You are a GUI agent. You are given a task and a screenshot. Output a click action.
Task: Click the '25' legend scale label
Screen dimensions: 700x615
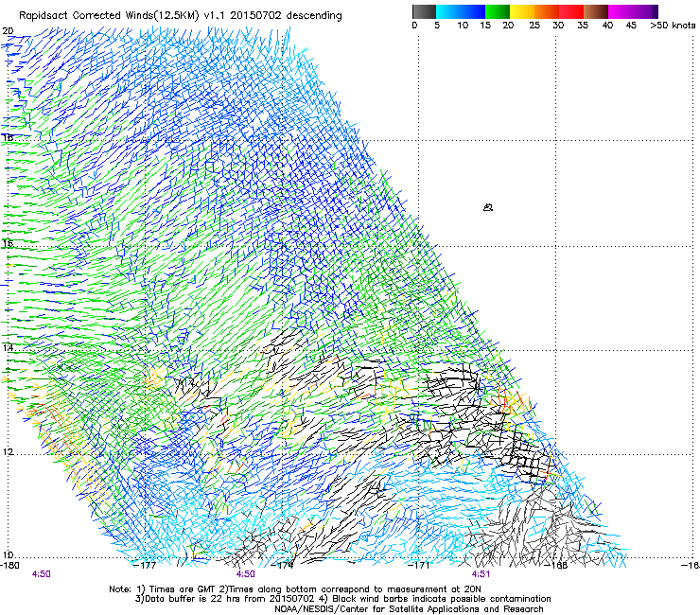pyautogui.click(x=534, y=26)
